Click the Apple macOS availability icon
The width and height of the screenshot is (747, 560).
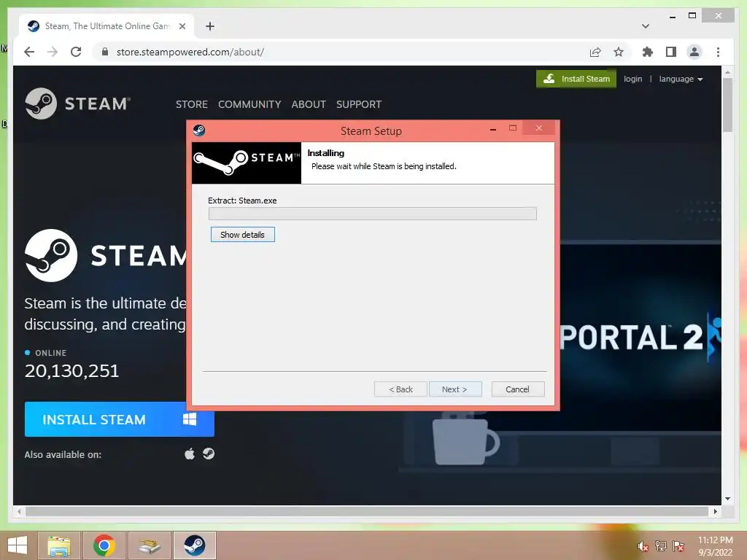190,454
